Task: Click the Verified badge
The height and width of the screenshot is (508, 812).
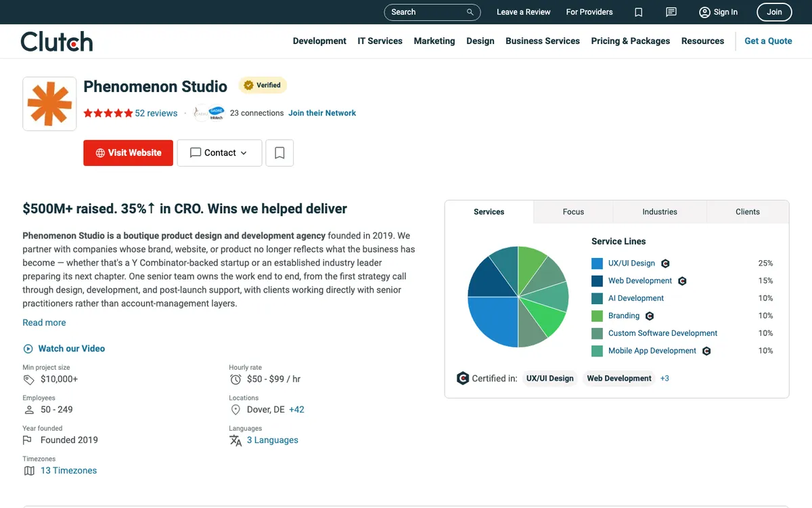Action: (x=263, y=85)
